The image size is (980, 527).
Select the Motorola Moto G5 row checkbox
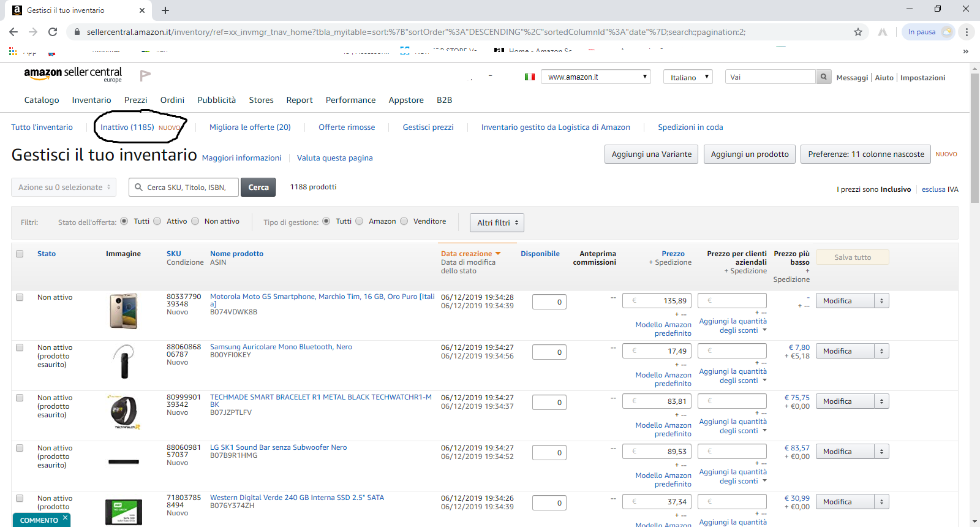click(20, 297)
